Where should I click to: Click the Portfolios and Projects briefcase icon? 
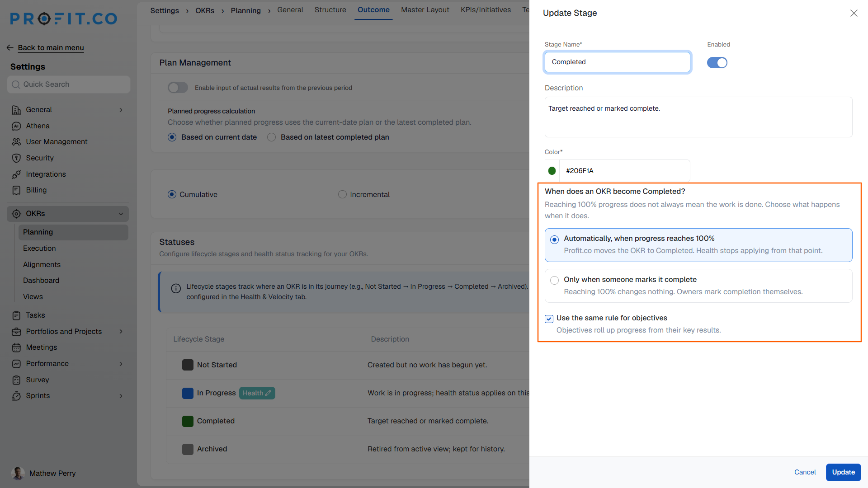coord(16,332)
